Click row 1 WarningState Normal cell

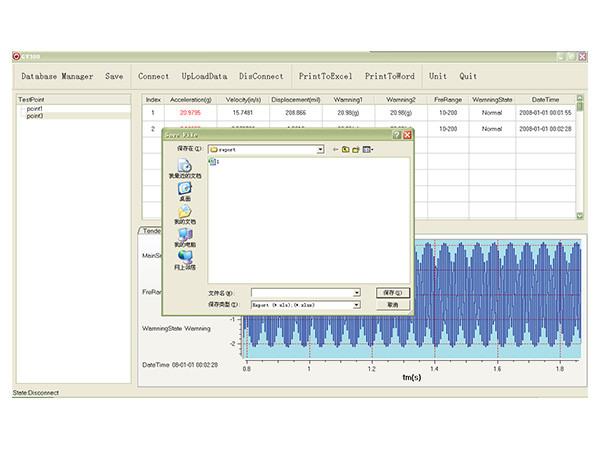coord(492,112)
